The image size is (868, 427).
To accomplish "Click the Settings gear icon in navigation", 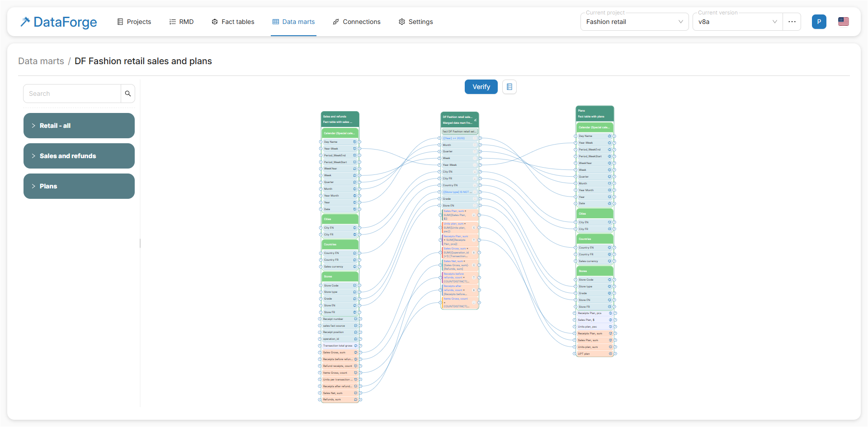I will [401, 22].
